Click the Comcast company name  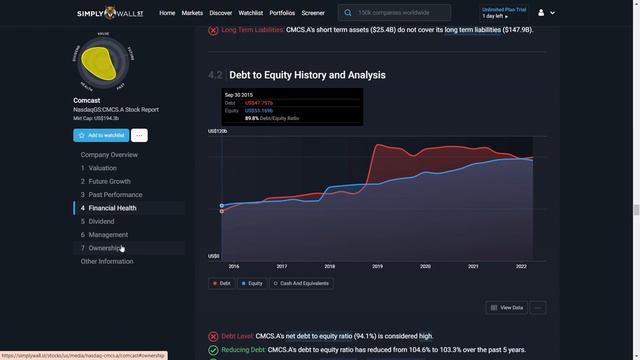tap(87, 100)
